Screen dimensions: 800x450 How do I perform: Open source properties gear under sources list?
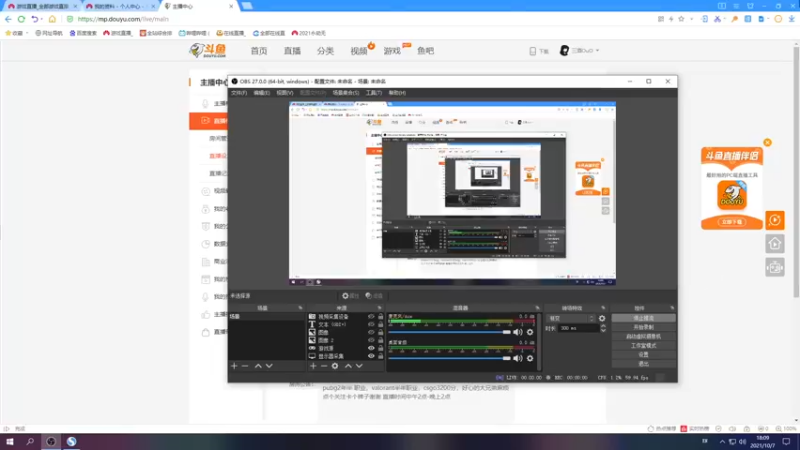pos(335,366)
